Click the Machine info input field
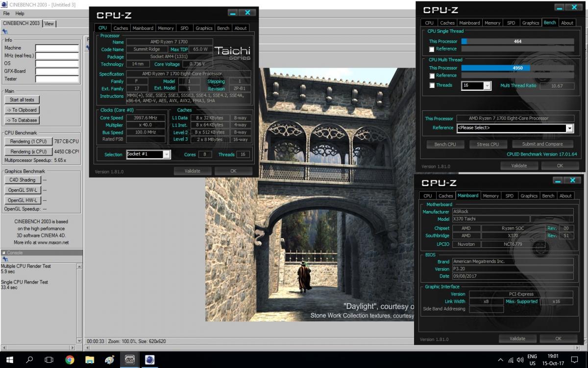The image size is (588, 368). (57, 48)
